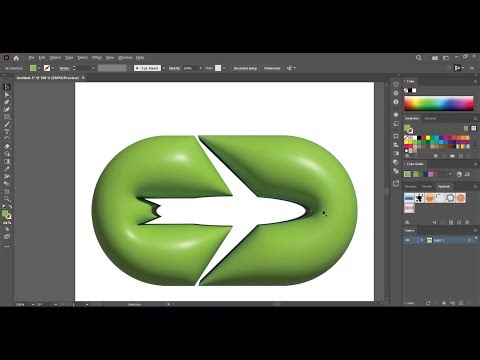Open the Color panel options menu
480x360 pixels.
[x=476, y=81]
